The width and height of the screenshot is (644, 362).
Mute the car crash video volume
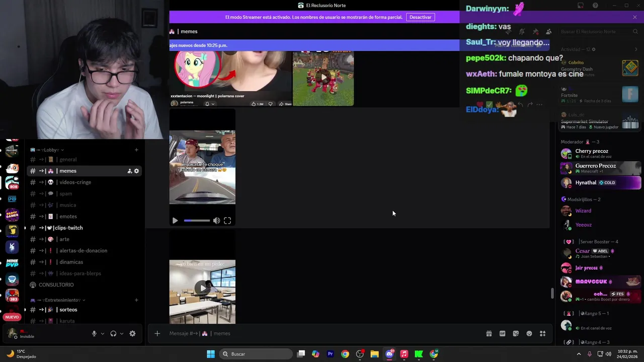coord(216,221)
